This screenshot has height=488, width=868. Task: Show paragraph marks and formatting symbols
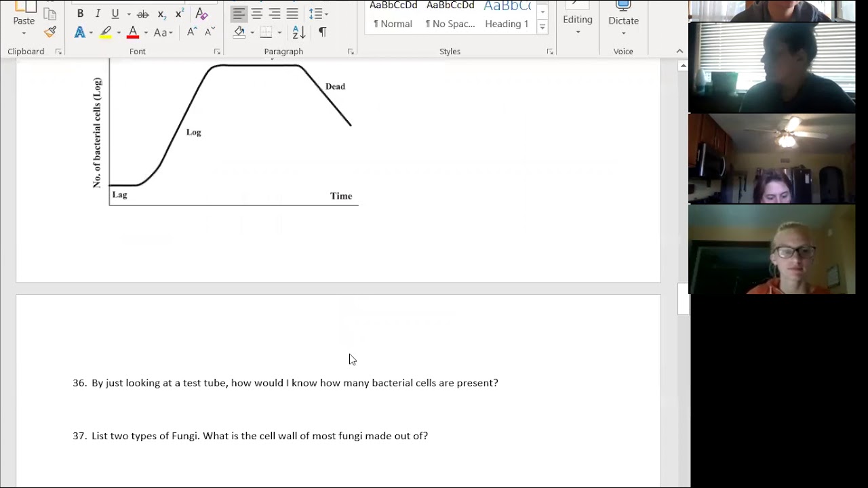point(322,32)
